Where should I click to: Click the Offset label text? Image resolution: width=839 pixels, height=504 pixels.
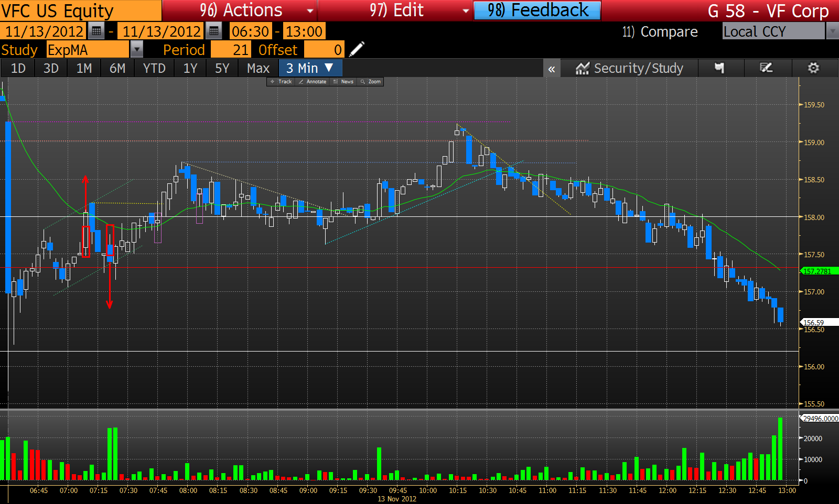click(x=278, y=50)
